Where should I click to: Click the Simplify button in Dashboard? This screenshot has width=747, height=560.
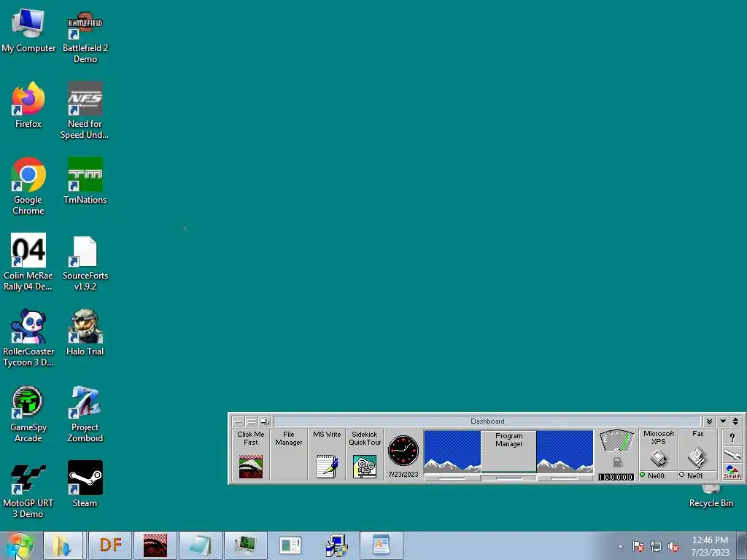click(x=732, y=472)
